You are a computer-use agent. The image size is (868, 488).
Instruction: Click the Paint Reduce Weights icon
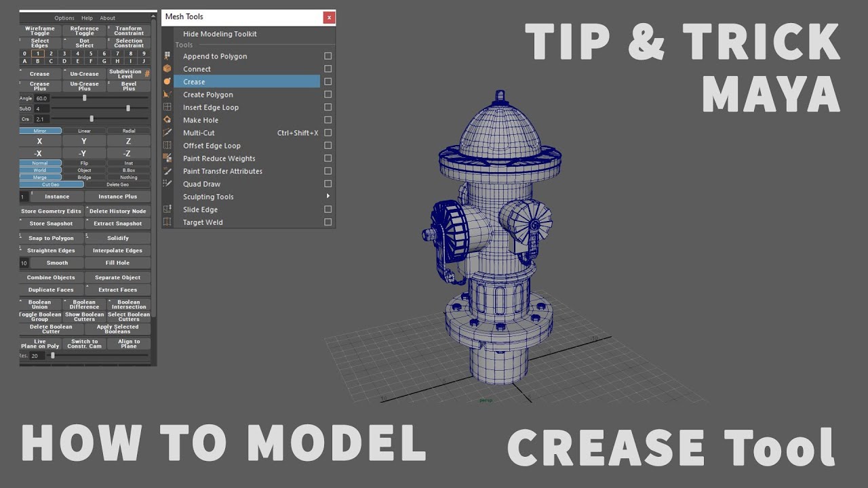pyautogui.click(x=167, y=158)
